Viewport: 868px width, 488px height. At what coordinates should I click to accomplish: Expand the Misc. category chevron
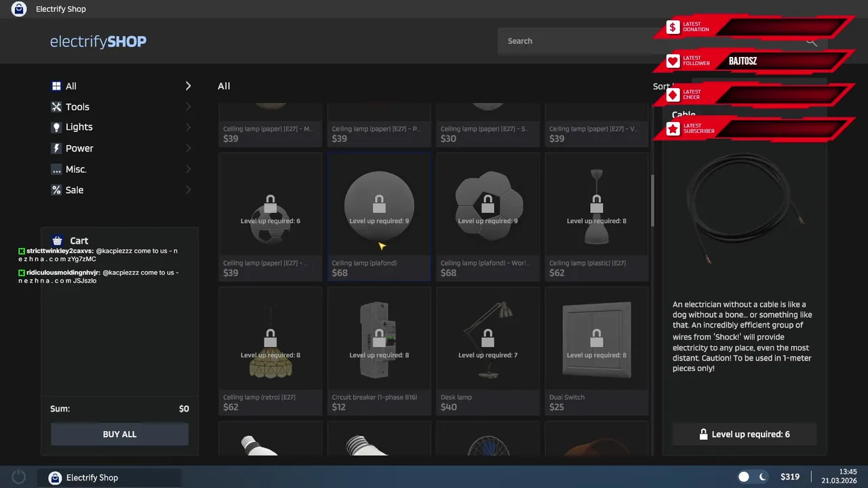(x=188, y=169)
